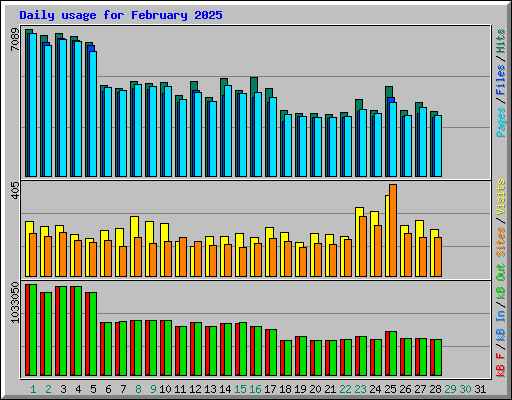Click the 405 visits axis value
This screenshot has width=512, height=400.
click(x=15, y=190)
